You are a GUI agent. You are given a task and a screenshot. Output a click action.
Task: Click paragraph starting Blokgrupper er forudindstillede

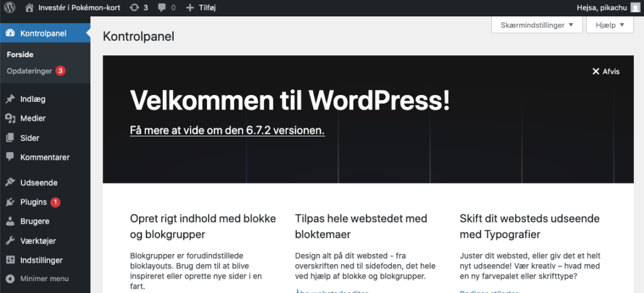tap(196, 271)
